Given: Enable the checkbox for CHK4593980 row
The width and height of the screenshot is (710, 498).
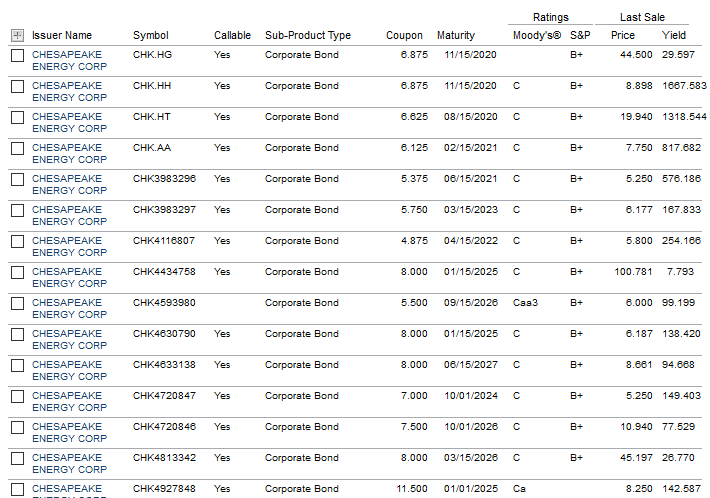Looking at the screenshot, I should click(17, 303).
